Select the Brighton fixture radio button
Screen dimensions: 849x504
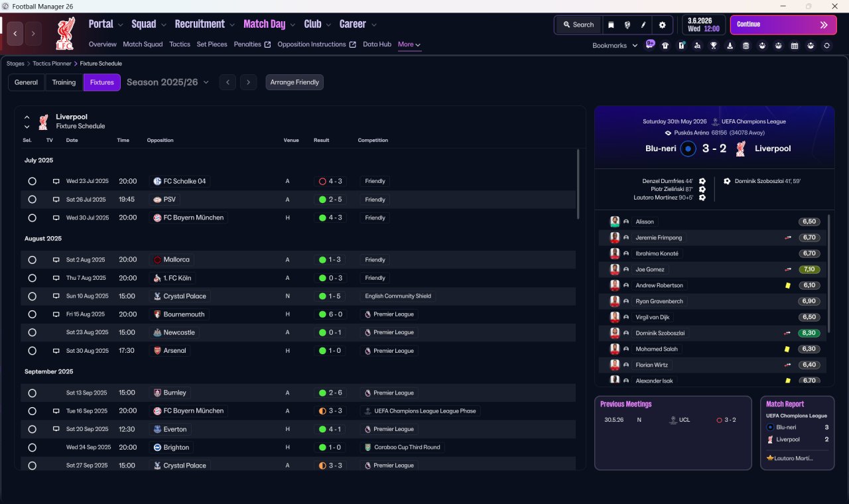coord(32,448)
